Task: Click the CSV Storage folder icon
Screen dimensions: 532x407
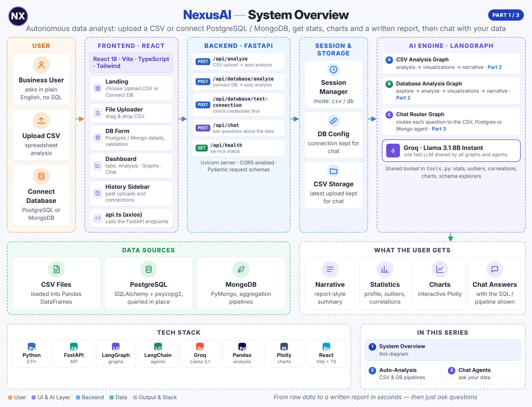Action: point(334,171)
